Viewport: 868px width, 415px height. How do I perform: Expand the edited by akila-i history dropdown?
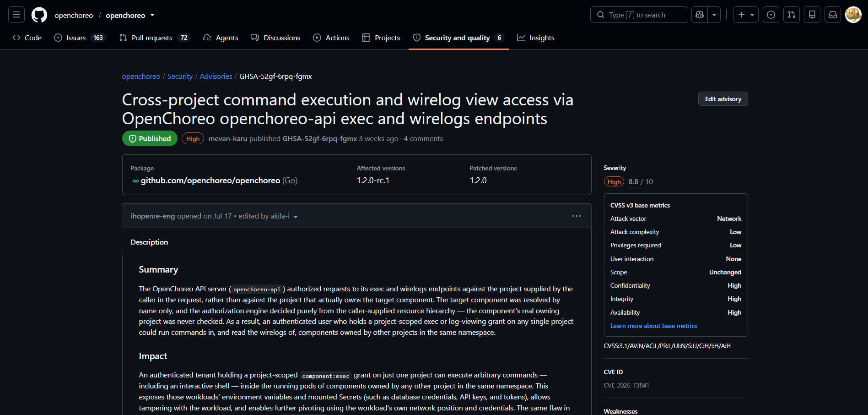point(268,216)
